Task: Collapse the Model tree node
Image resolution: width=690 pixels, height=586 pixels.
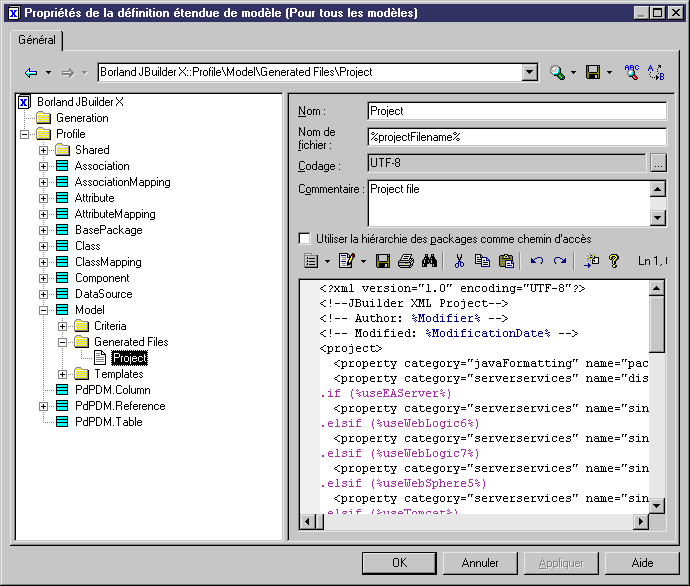Action: pos(44,310)
